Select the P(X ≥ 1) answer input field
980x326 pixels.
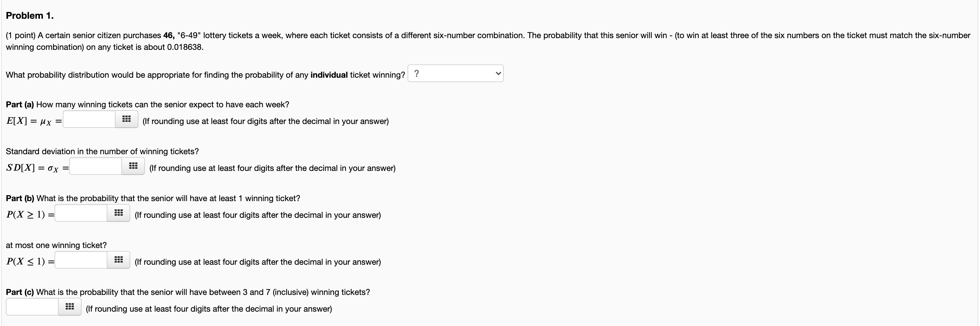click(x=81, y=213)
